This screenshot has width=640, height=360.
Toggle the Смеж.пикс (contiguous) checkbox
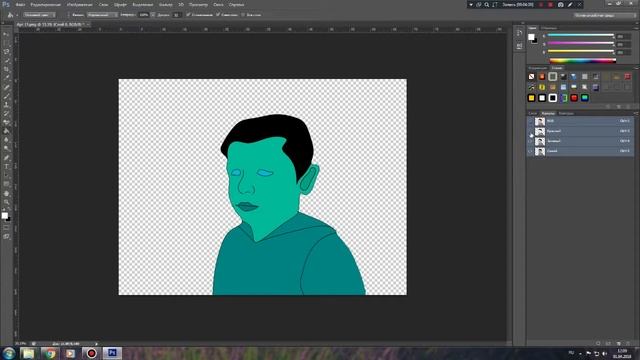[218, 15]
